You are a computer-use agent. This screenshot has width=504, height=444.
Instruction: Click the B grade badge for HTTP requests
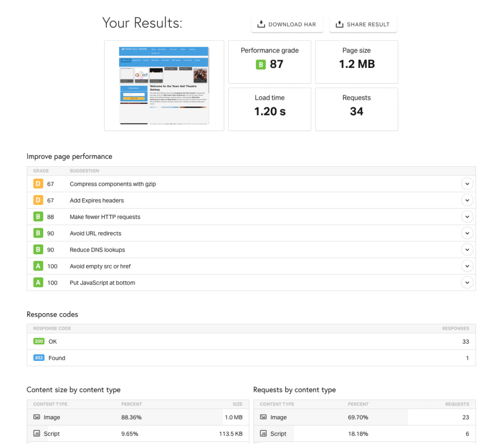tap(38, 216)
